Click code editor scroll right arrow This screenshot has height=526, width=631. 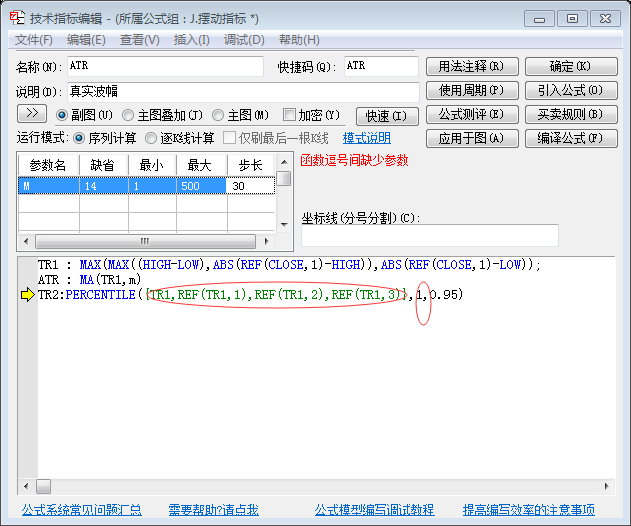[x=606, y=486]
